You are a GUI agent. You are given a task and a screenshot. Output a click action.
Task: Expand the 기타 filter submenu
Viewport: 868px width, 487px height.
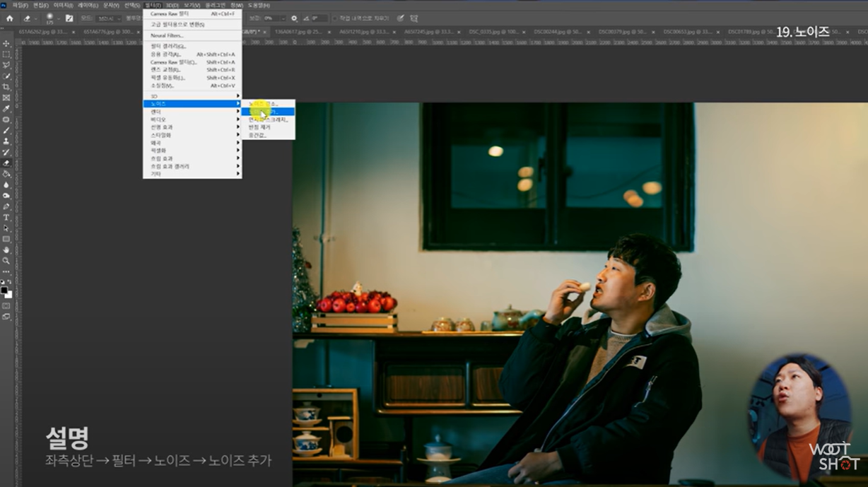click(192, 174)
